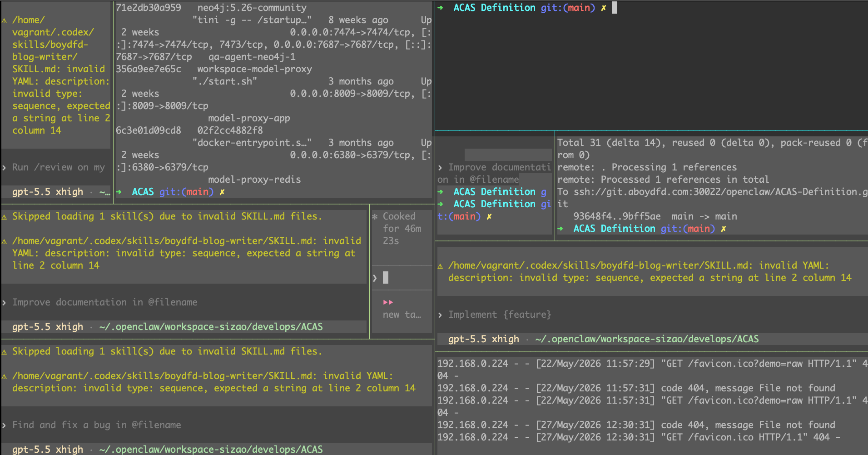Click the workspace path below "Implement {feature}"
868x455 pixels.
(647, 339)
